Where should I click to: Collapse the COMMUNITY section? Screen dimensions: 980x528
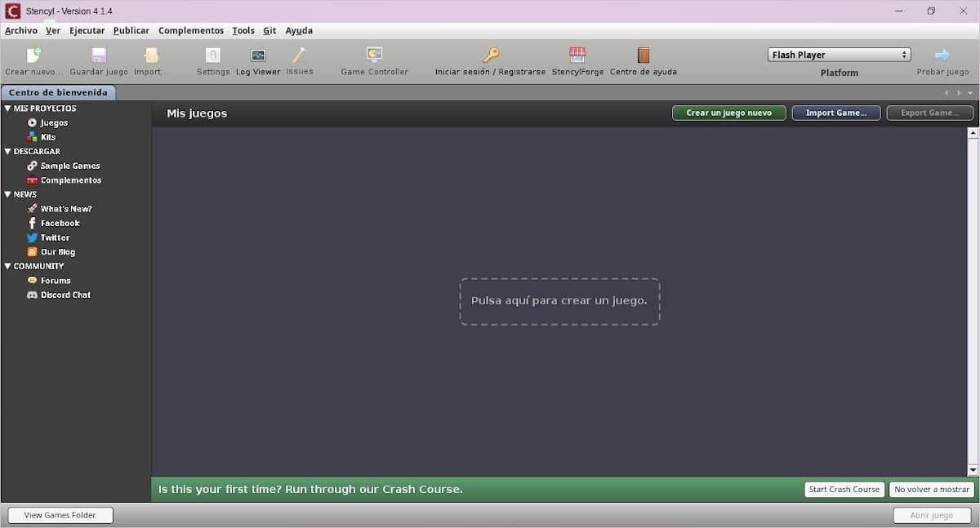tap(8, 266)
